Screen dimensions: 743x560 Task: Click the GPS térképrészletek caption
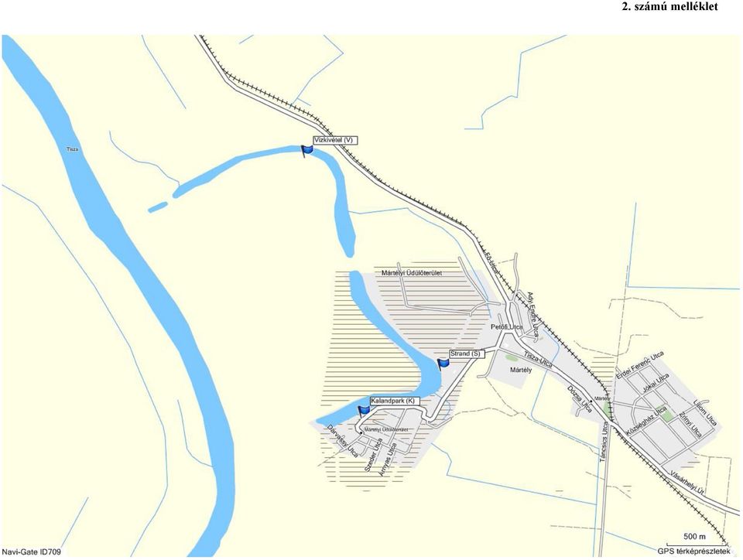coord(693,551)
